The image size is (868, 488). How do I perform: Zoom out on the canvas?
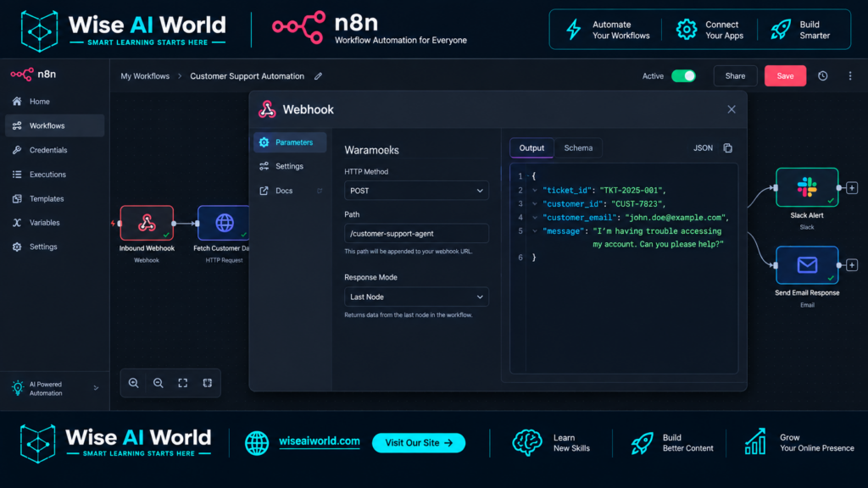coord(159,383)
